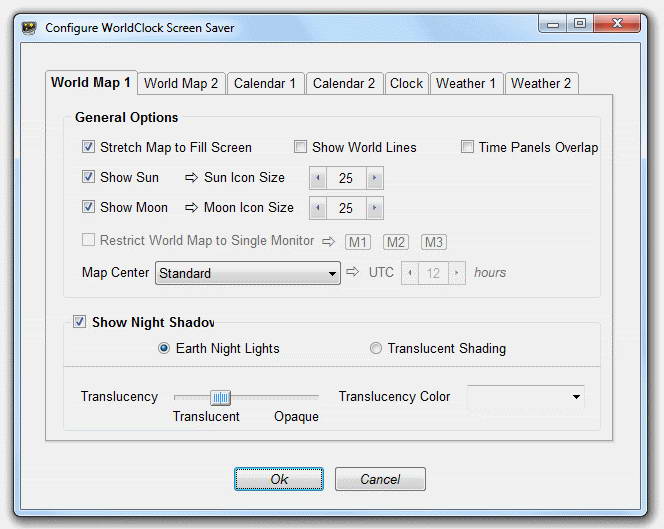Go to the Weather 2 tab
The height and width of the screenshot is (529, 664).
point(541,83)
